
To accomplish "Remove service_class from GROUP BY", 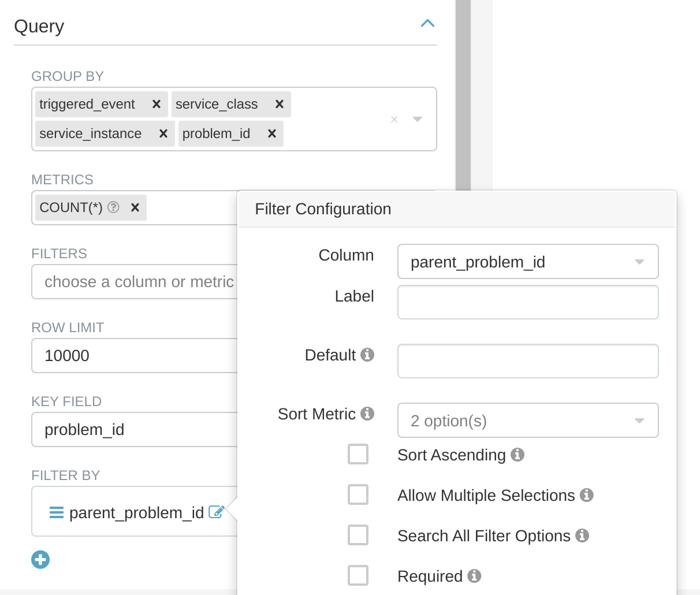I will click(x=279, y=104).
